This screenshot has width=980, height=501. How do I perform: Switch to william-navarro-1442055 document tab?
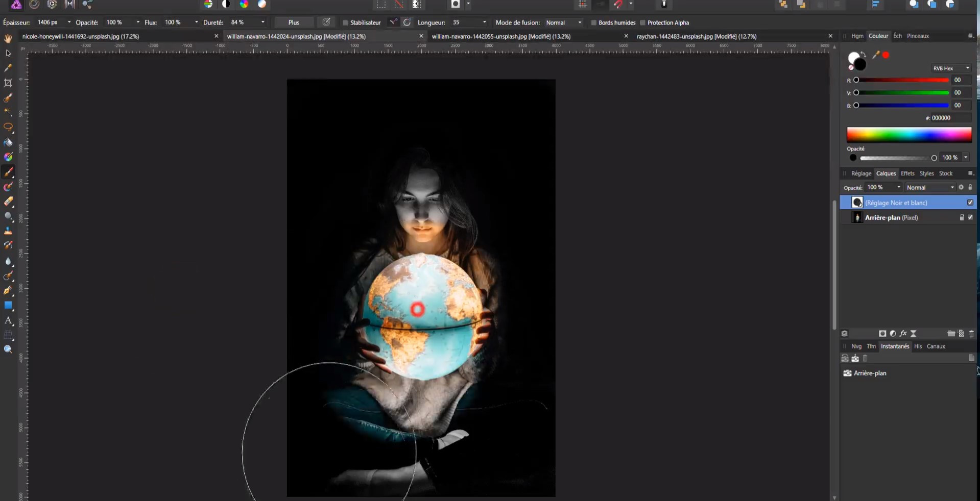point(501,36)
